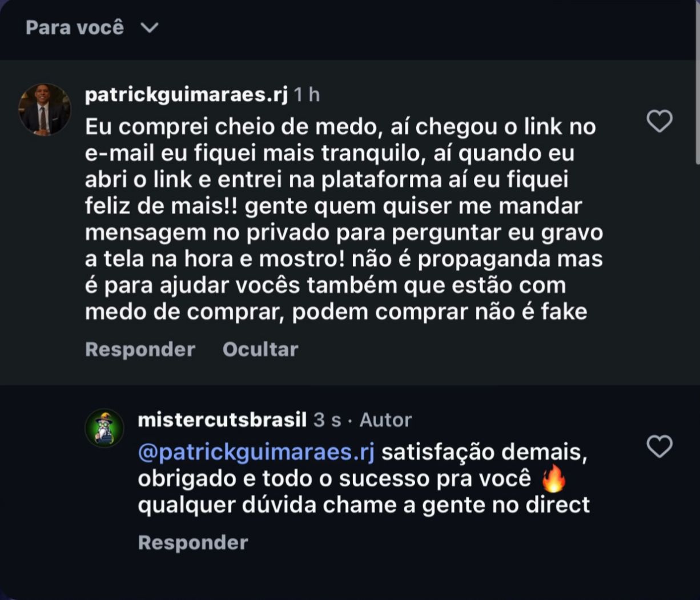Click the 1 h timestamp
Viewport: 700px width, 600px height.
tap(307, 95)
